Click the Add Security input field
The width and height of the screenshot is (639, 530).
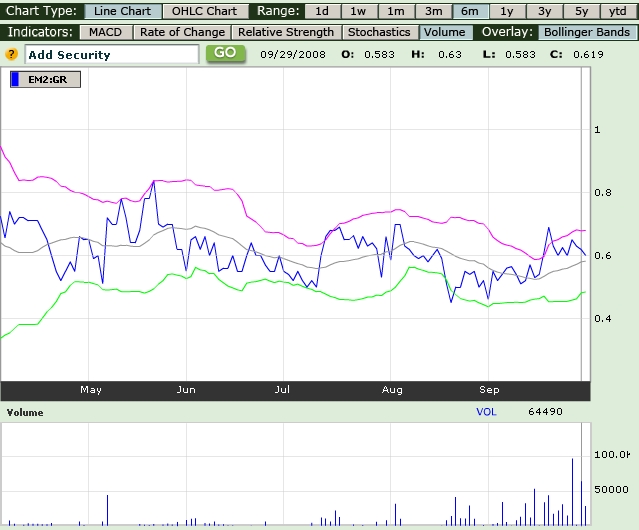point(110,54)
